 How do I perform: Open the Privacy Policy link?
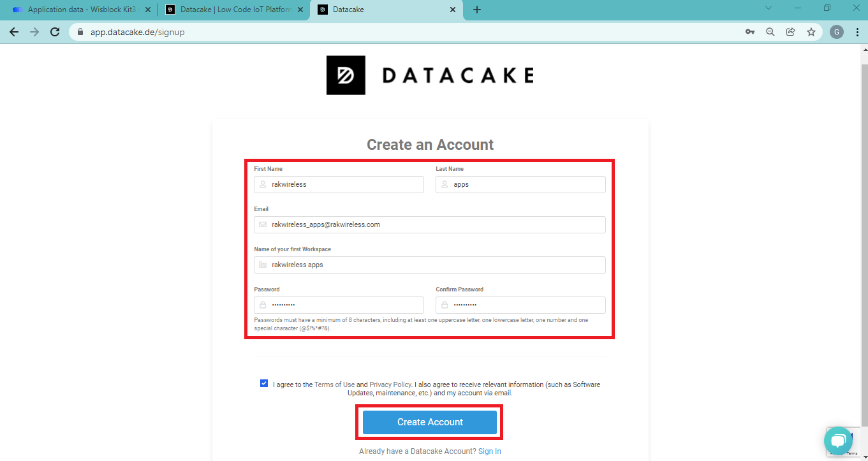(390, 384)
